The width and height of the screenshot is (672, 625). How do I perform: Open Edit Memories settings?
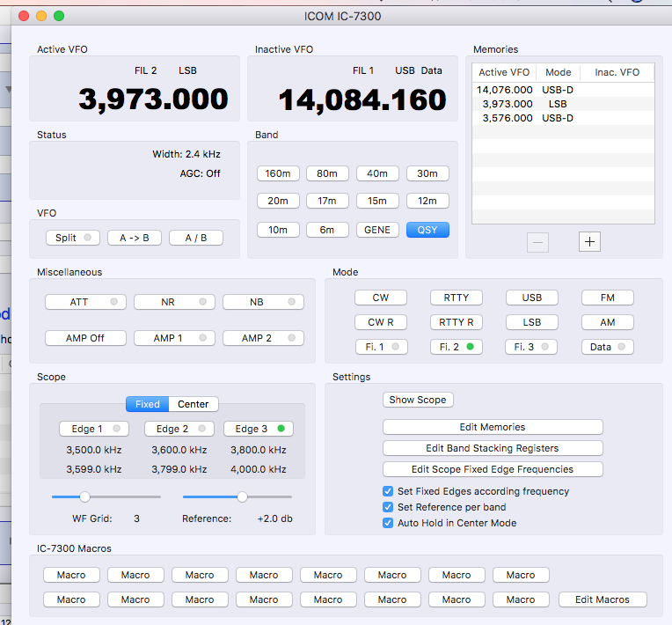493,427
